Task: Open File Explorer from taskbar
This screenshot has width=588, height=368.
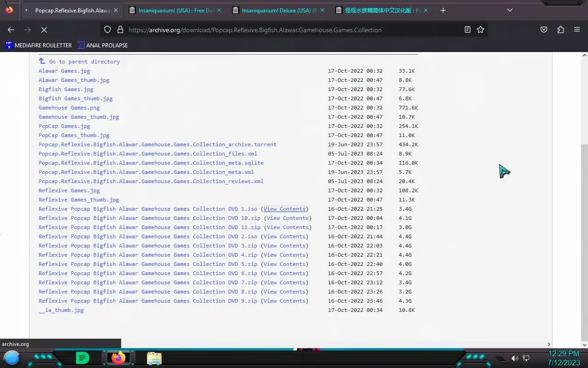Action: pyautogui.click(x=154, y=358)
